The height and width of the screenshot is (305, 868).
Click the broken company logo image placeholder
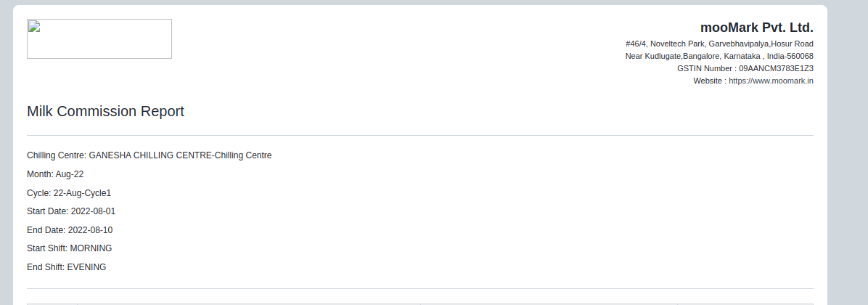(99, 38)
